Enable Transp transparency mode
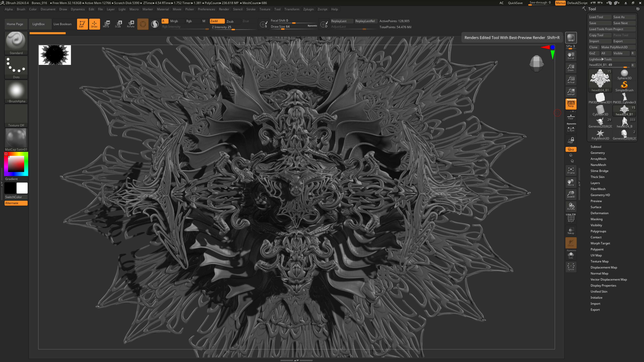The image size is (644, 362). [x=571, y=231]
